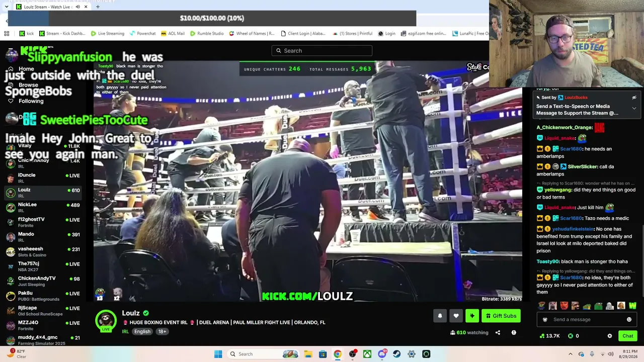Screen dimensions: 644x362
Task: Open the Stream - Kick Dashboard bookmark
Action: coord(62,34)
